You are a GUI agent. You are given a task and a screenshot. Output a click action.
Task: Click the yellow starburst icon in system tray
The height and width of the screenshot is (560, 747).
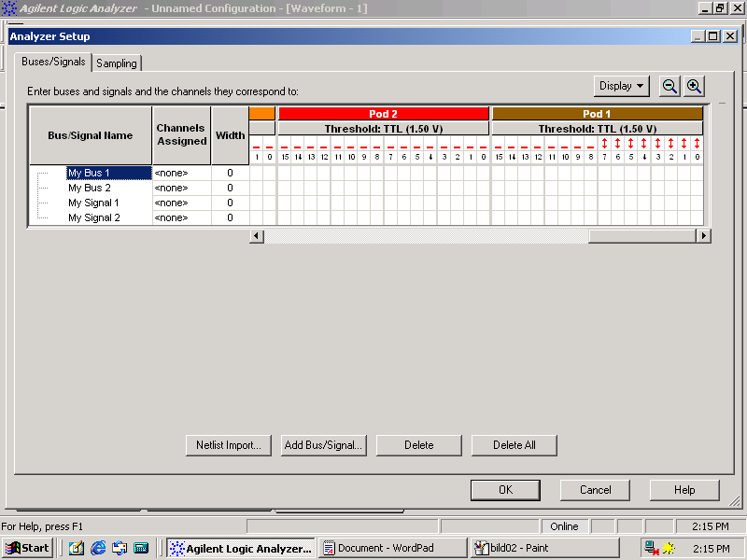click(x=669, y=548)
